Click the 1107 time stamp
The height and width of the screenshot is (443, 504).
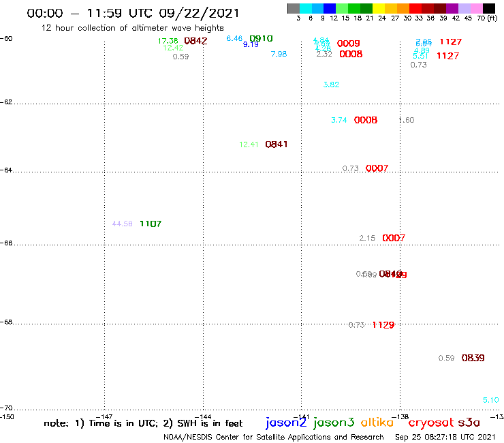click(151, 224)
